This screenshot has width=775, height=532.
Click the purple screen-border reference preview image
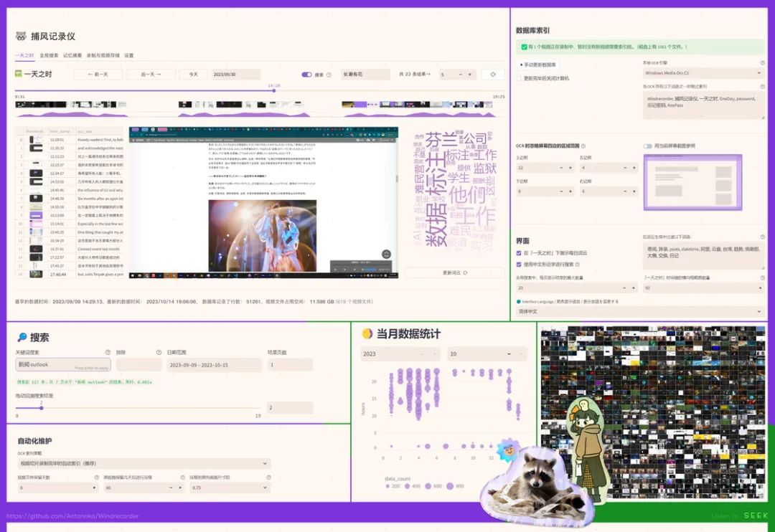pyautogui.click(x=693, y=182)
